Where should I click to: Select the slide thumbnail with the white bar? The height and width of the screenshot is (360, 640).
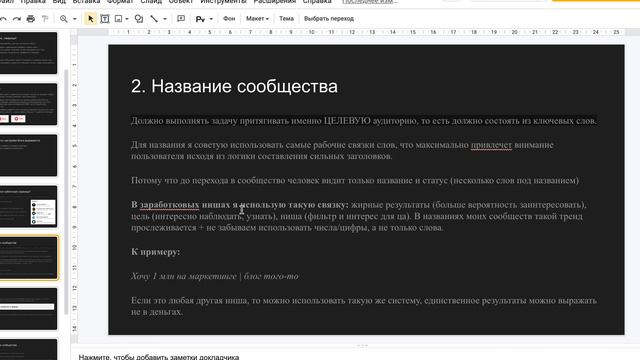[x=28, y=309]
